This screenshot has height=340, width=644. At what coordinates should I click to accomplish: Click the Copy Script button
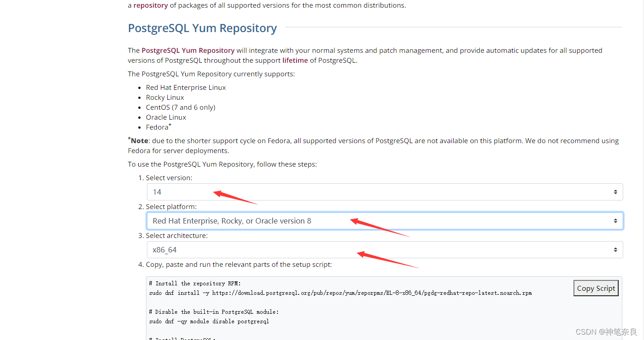596,288
